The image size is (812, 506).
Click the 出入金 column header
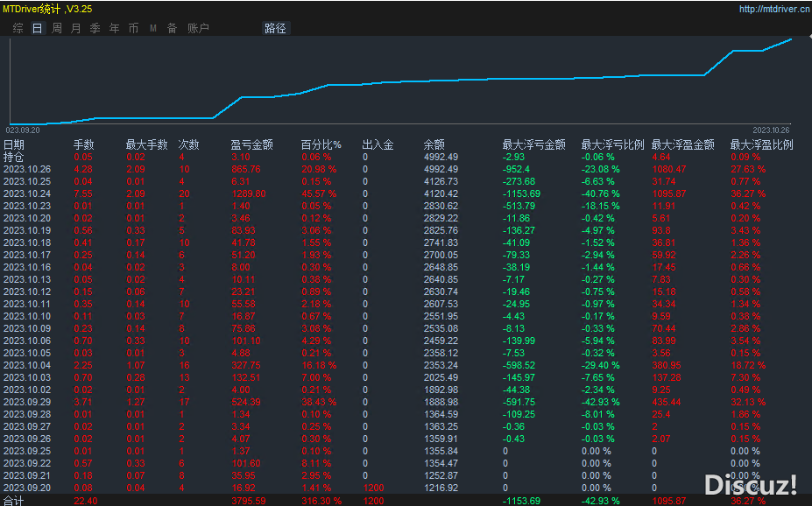378,144
